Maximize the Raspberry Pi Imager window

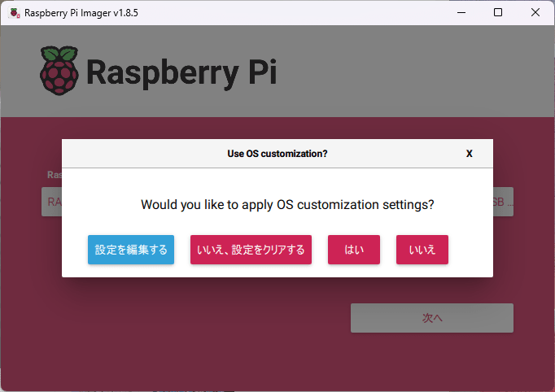pyautogui.click(x=498, y=12)
